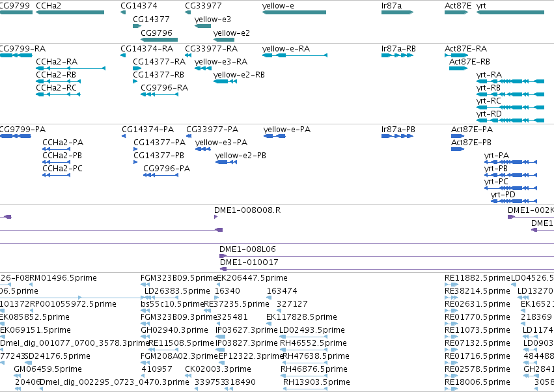Viewport: 554px width, 392px height.
Task: Click the DME1-010O17 feature label
Action: click(x=249, y=262)
